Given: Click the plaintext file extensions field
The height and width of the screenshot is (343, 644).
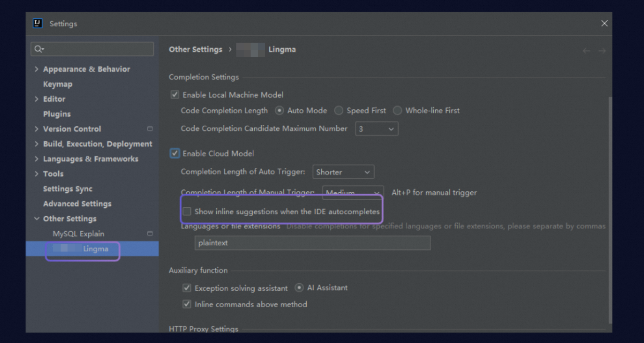Looking at the screenshot, I should pyautogui.click(x=312, y=243).
